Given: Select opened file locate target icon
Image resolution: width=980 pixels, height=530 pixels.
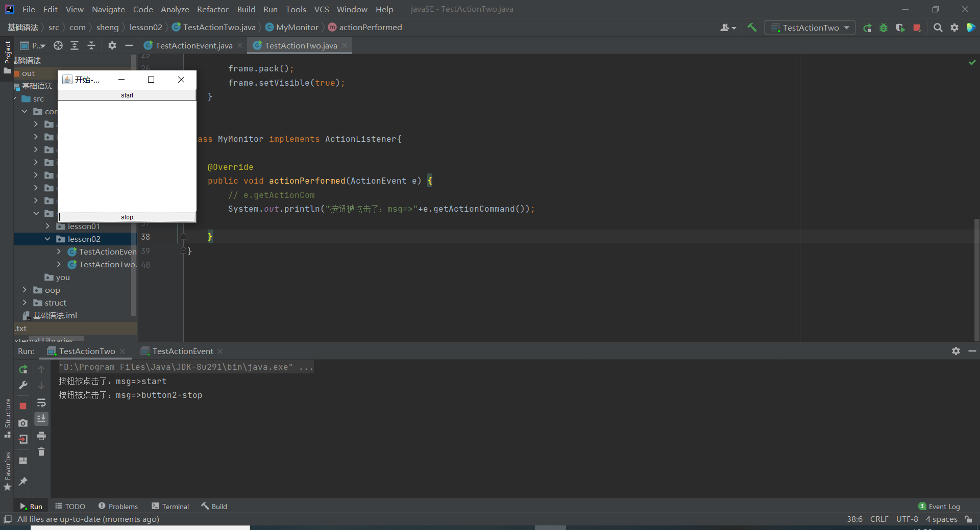Looking at the screenshot, I should click(x=58, y=46).
